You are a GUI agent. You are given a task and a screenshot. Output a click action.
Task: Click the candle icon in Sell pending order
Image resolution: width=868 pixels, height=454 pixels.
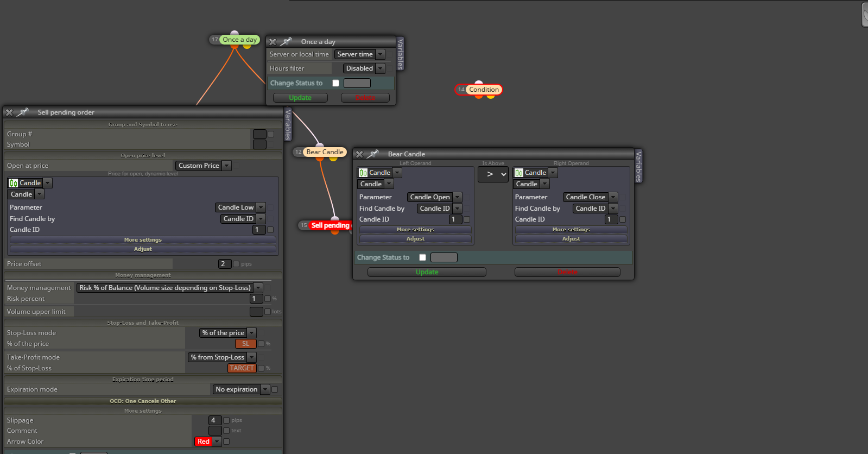[14, 183]
